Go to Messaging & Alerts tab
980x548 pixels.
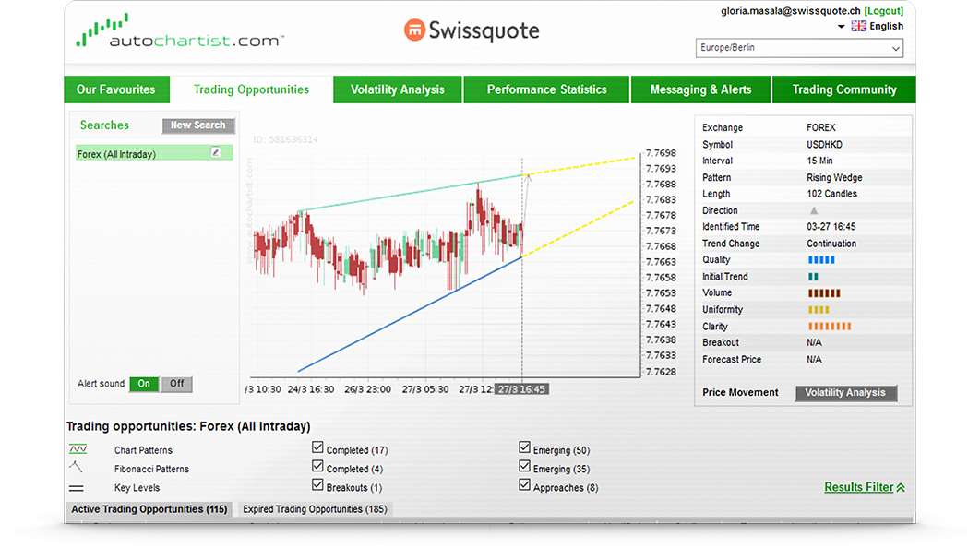700,89
